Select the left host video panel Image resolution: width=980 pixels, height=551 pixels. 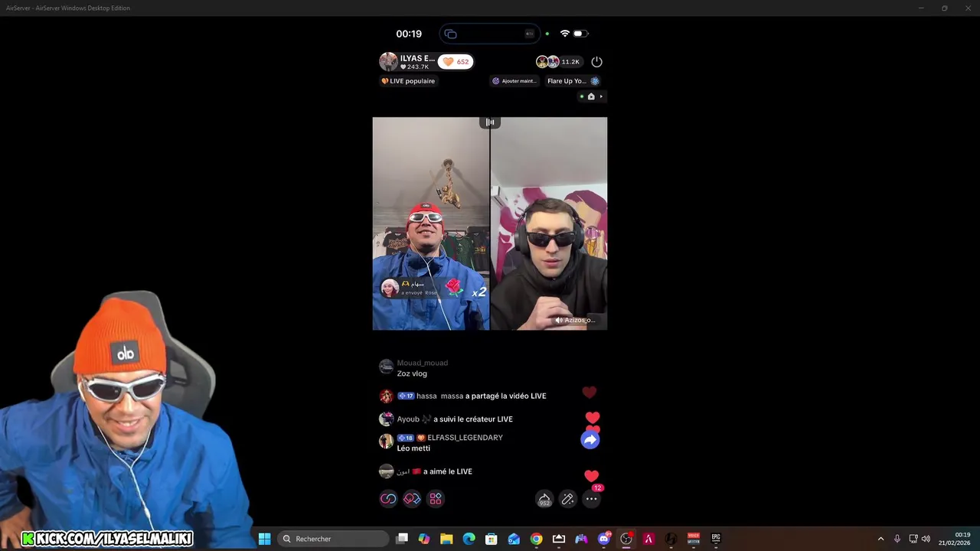[431, 223]
